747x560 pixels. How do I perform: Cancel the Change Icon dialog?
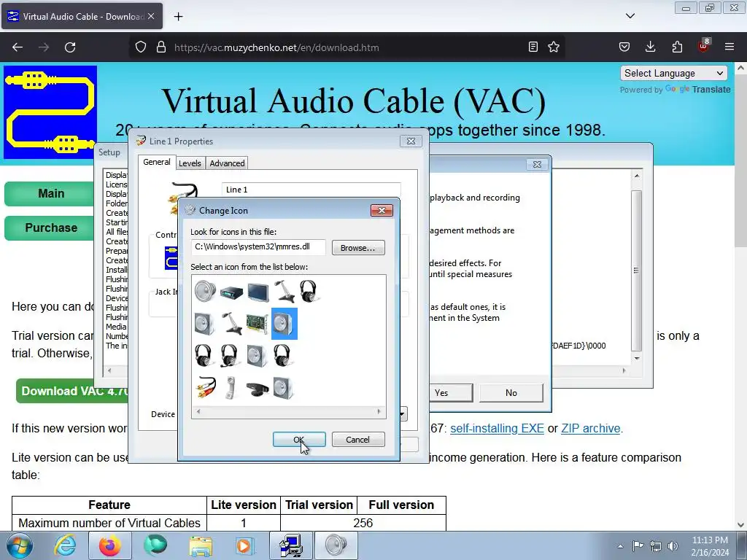click(357, 440)
